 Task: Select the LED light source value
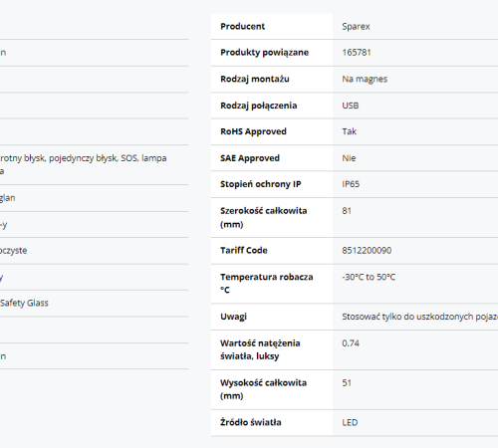coord(350,423)
